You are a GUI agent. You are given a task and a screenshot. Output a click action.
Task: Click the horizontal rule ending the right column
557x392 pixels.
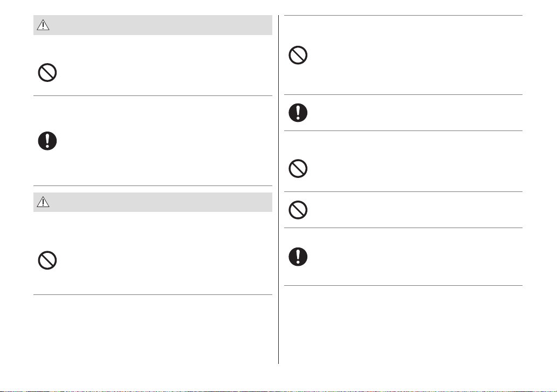[403, 285]
